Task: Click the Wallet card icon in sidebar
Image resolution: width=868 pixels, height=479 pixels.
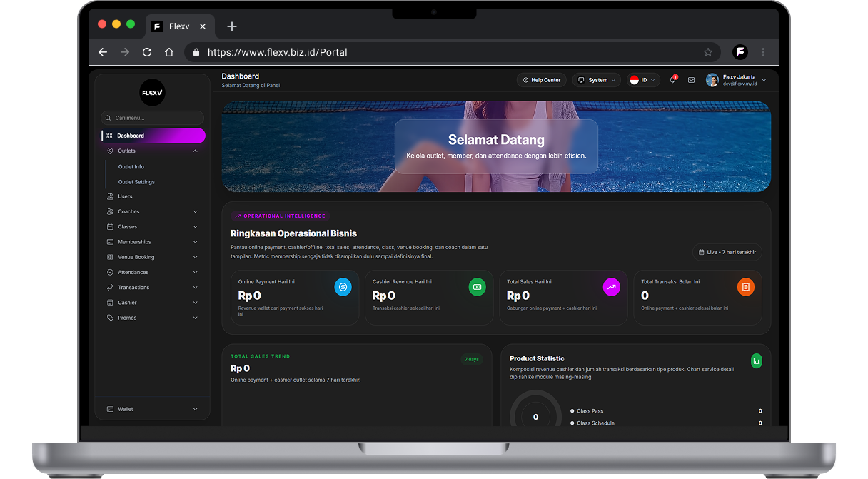Action: [110, 409]
